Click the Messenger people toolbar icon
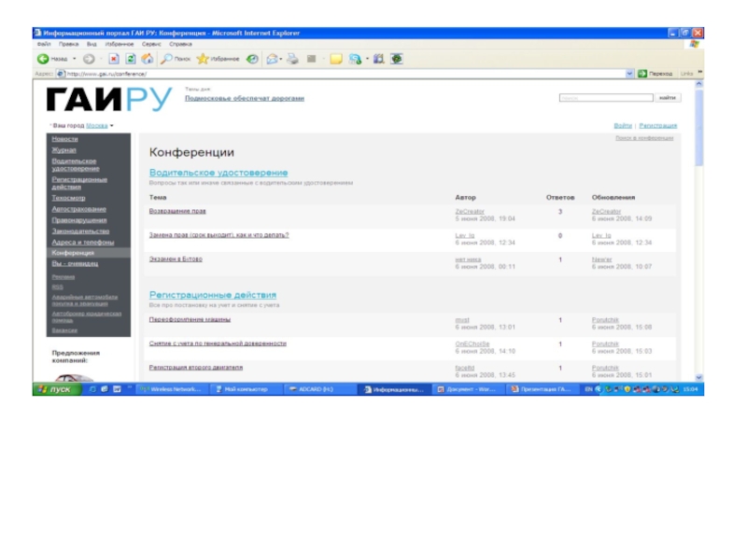The image size is (747, 560). tap(355, 59)
